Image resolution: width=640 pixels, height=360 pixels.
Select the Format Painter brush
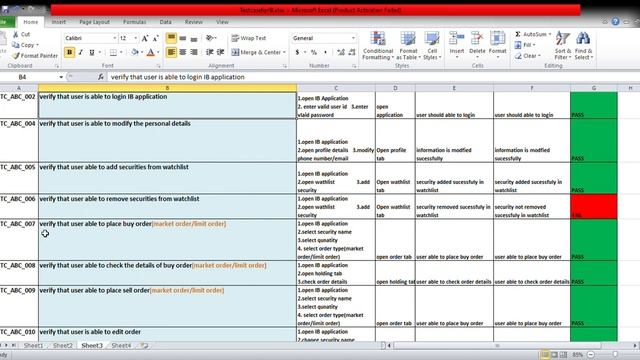[x=16, y=56]
